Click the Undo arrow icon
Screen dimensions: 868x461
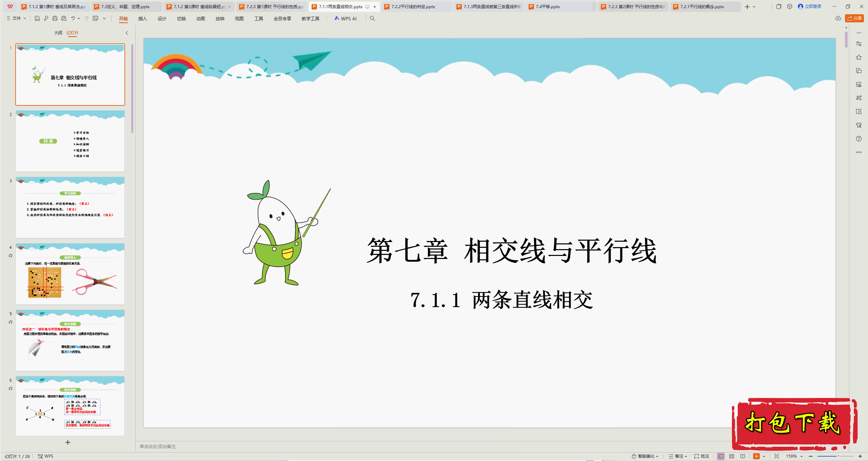coord(73,19)
